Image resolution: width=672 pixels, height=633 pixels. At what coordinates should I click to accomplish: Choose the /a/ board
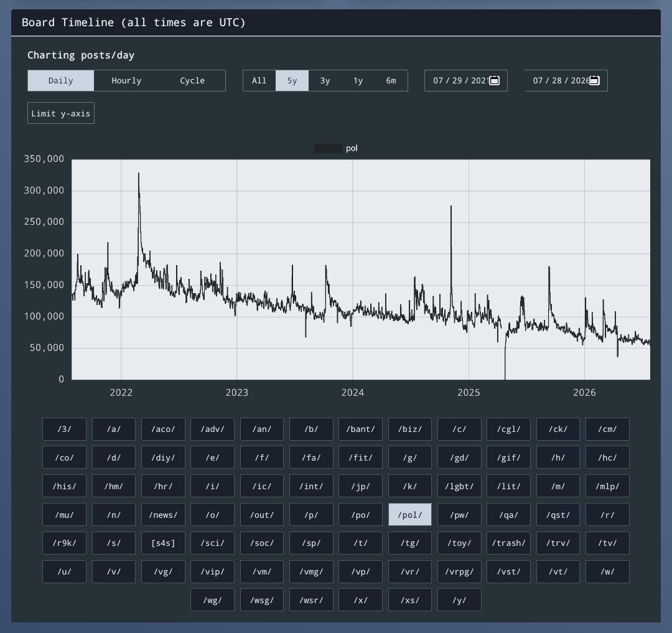click(114, 429)
